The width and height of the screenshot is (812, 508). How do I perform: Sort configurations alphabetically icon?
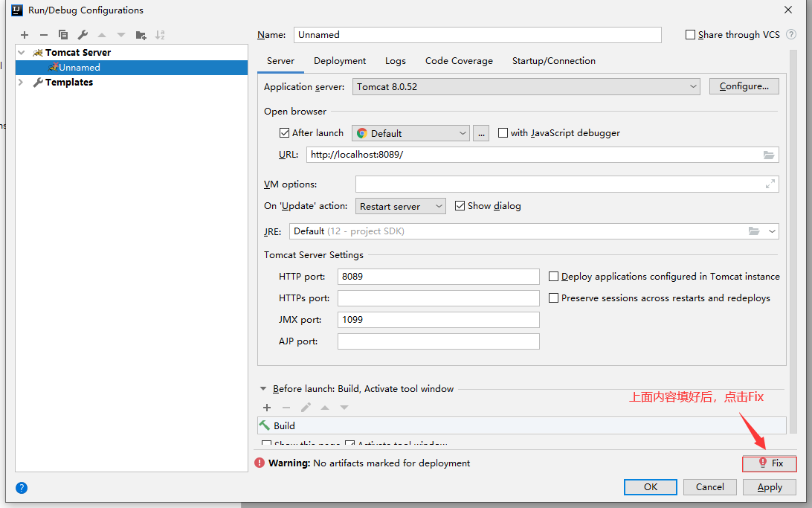coord(160,35)
